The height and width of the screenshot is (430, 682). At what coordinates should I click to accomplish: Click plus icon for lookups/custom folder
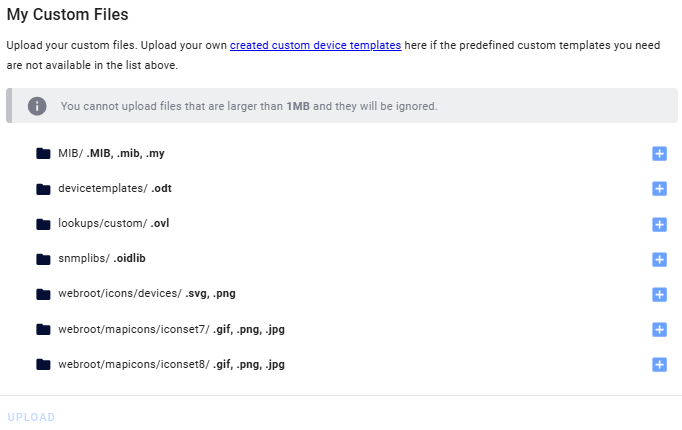(x=659, y=224)
